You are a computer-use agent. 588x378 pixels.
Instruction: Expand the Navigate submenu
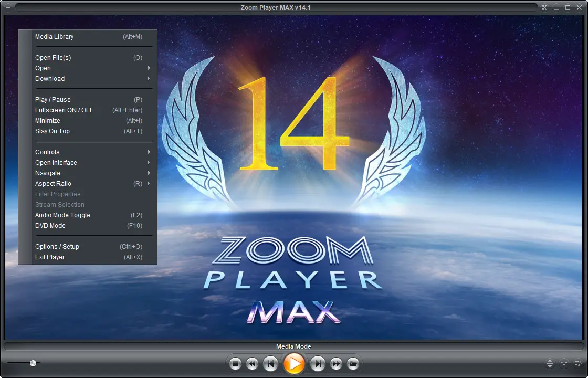(x=89, y=173)
